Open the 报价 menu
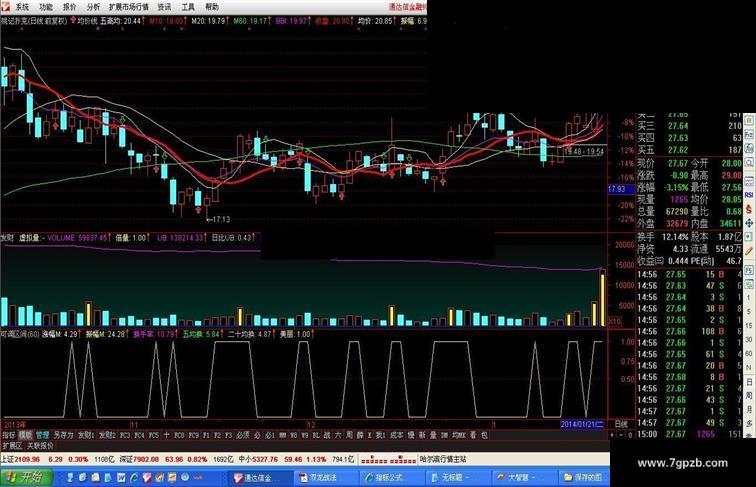 point(69,7)
